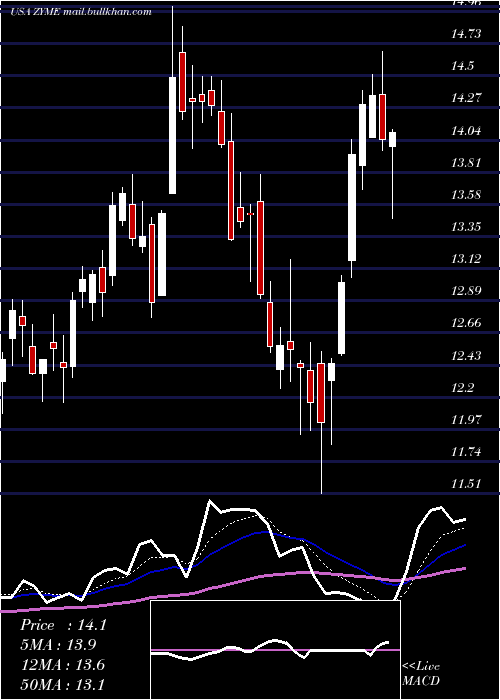Click inside the MACD inset chart

[x=275, y=650]
